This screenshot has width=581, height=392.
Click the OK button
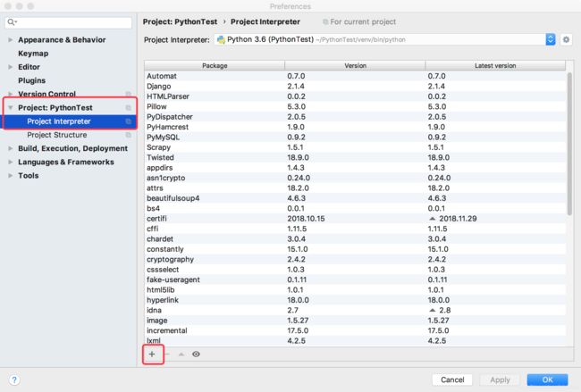pyautogui.click(x=547, y=379)
